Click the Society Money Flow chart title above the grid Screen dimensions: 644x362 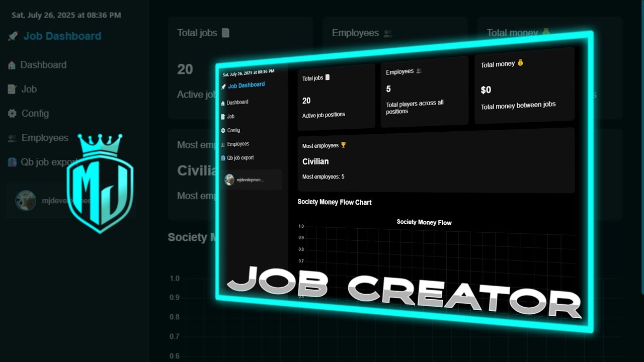tap(424, 222)
